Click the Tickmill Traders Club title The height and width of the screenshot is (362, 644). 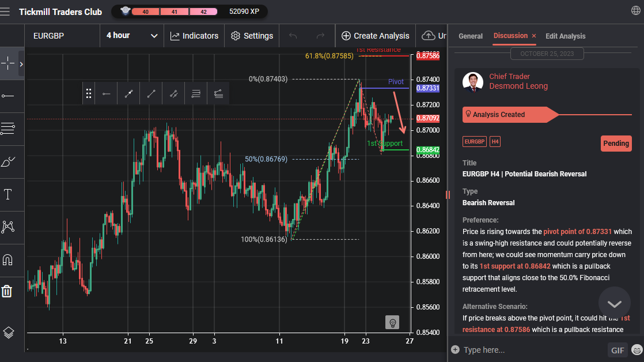click(60, 12)
